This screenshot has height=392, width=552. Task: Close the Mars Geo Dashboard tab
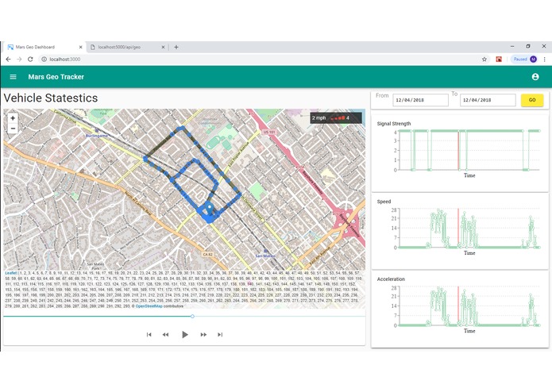tap(80, 47)
